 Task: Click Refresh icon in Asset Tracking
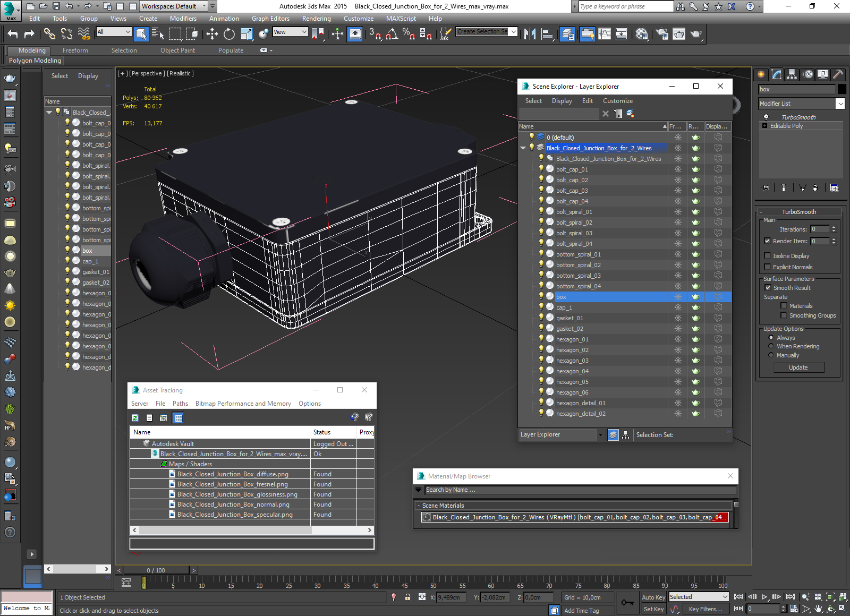[135, 418]
